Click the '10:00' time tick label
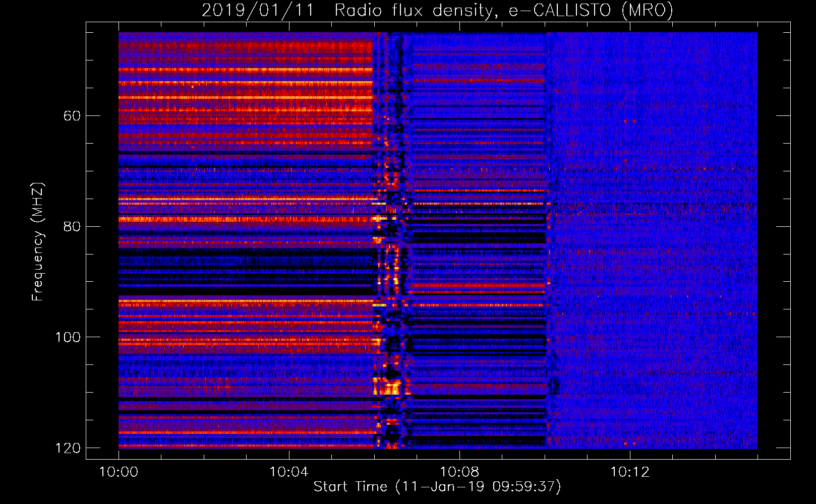Viewport: 816px width, 504px height. (x=119, y=472)
